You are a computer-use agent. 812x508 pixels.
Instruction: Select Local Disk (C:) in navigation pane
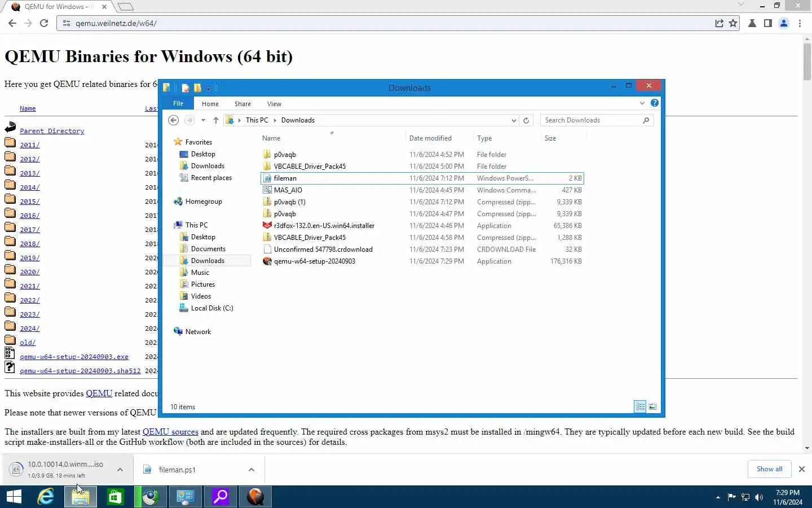pyautogui.click(x=212, y=308)
